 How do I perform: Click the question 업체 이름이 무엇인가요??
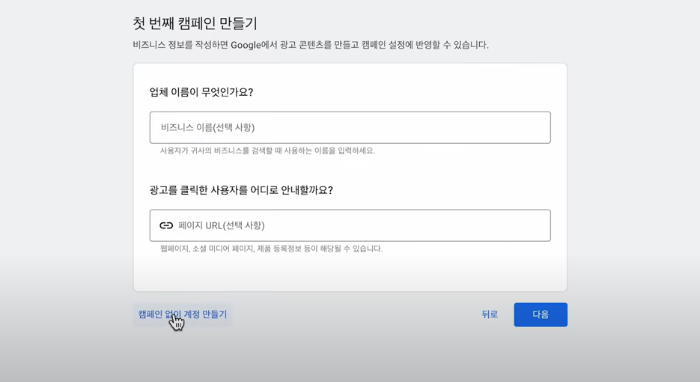coord(201,92)
